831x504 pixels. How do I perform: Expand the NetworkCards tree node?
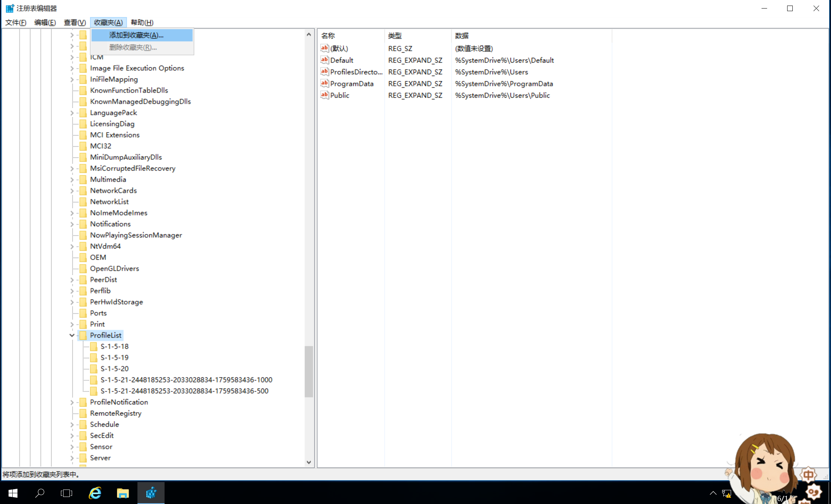click(72, 191)
